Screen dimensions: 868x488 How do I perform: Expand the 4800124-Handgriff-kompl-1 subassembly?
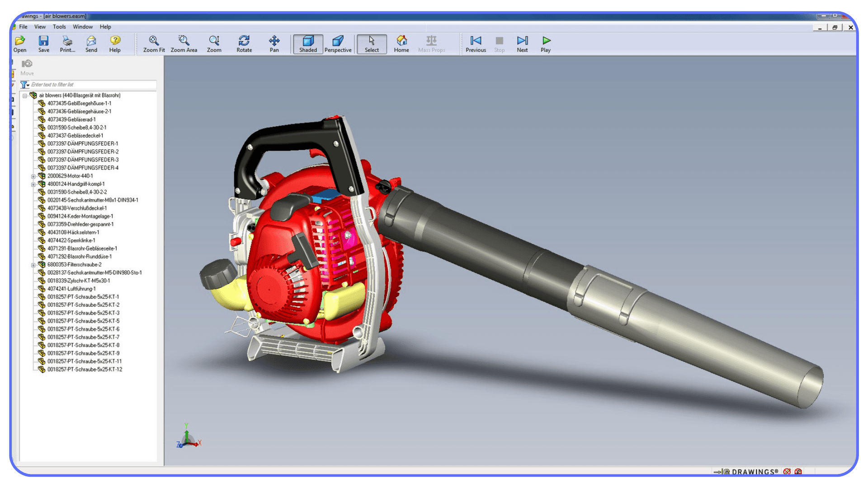point(33,184)
